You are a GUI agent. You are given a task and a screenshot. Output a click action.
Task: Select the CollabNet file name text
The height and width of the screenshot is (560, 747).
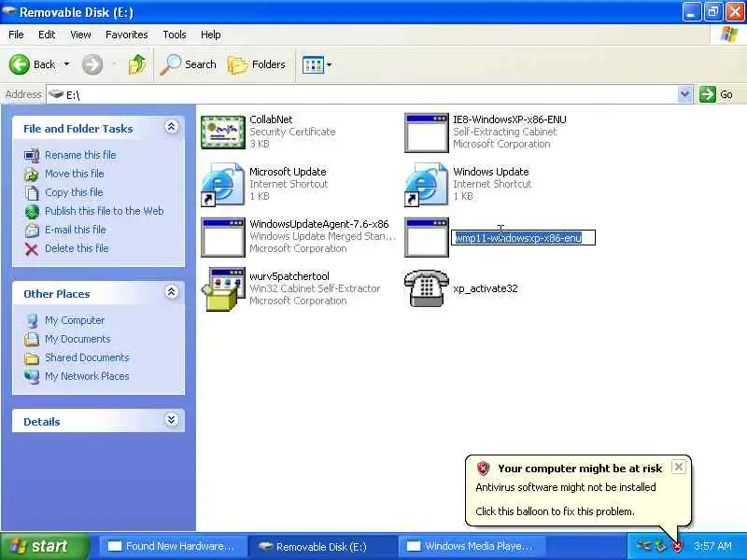pyautogui.click(x=271, y=119)
